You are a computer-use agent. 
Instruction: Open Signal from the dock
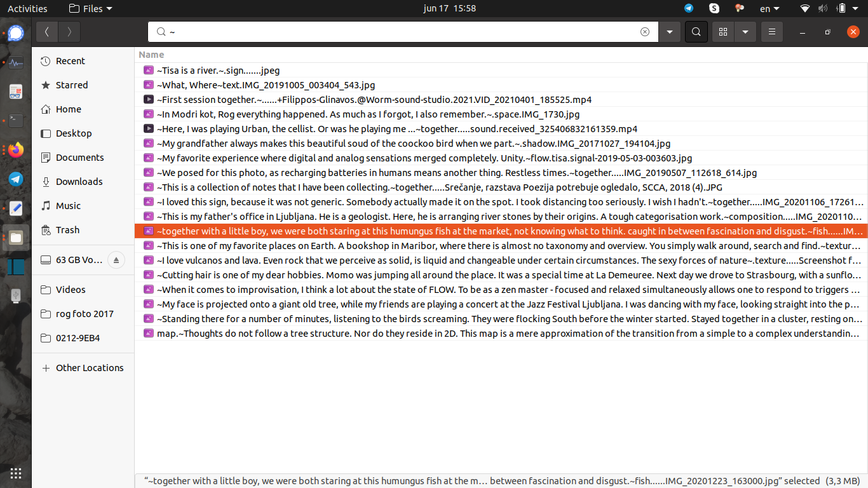coord(16,33)
